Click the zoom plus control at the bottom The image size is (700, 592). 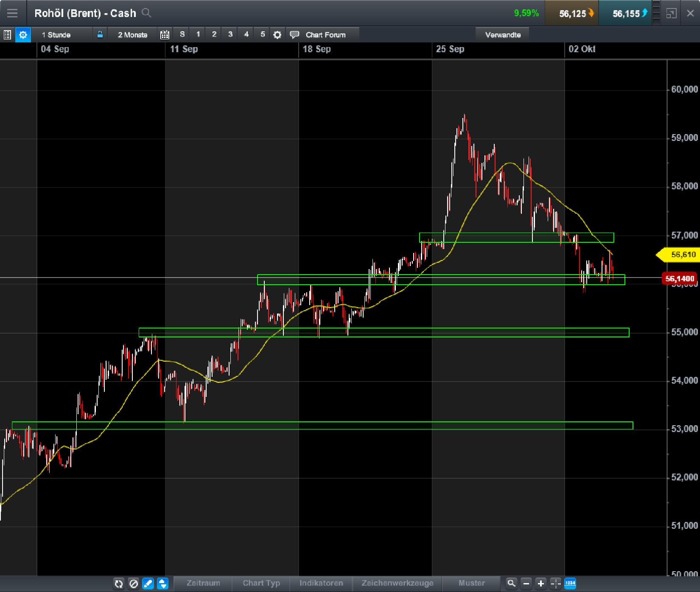pos(540,584)
